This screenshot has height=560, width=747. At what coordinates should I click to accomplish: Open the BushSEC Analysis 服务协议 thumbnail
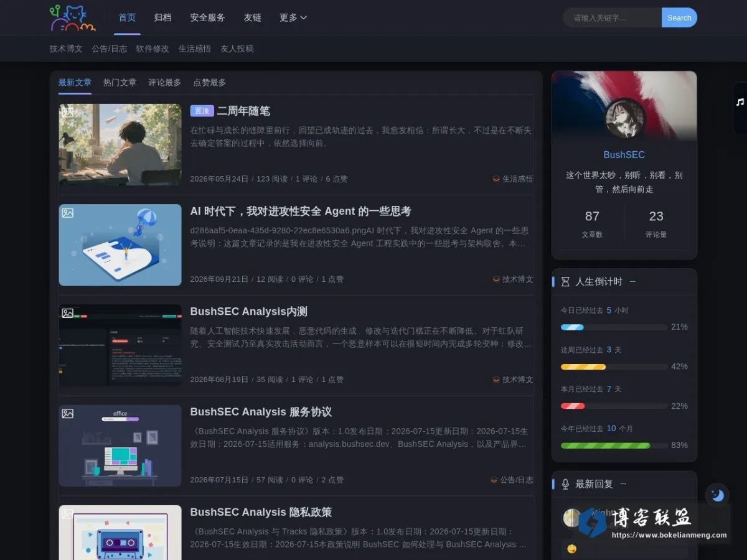[120, 446]
